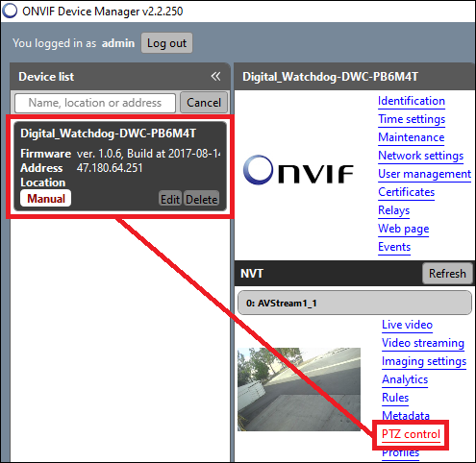The image size is (476, 463).
Task: Delete the Digital Watchdog device entry
Action: (202, 199)
